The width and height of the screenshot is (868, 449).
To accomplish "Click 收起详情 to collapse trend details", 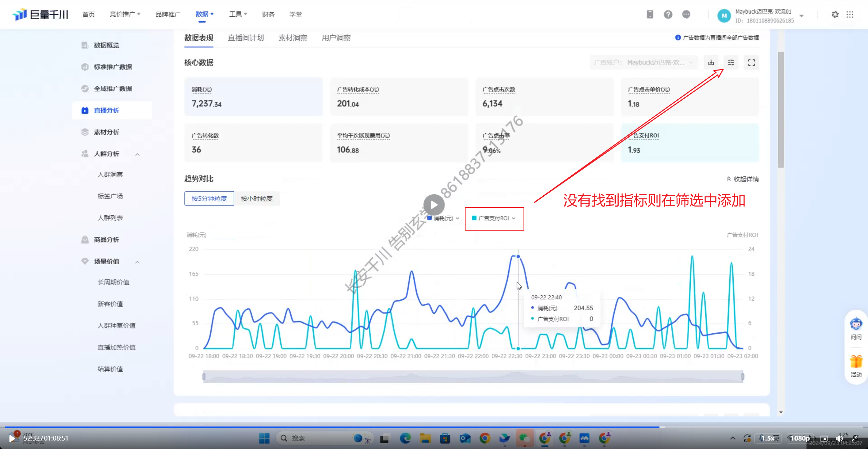I will pyautogui.click(x=743, y=179).
